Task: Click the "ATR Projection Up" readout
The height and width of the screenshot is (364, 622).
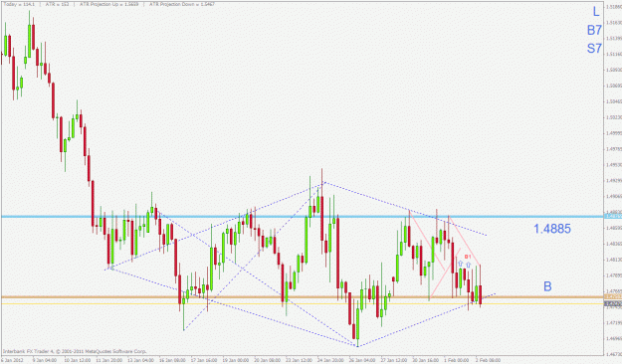Action: pyautogui.click(x=109, y=4)
